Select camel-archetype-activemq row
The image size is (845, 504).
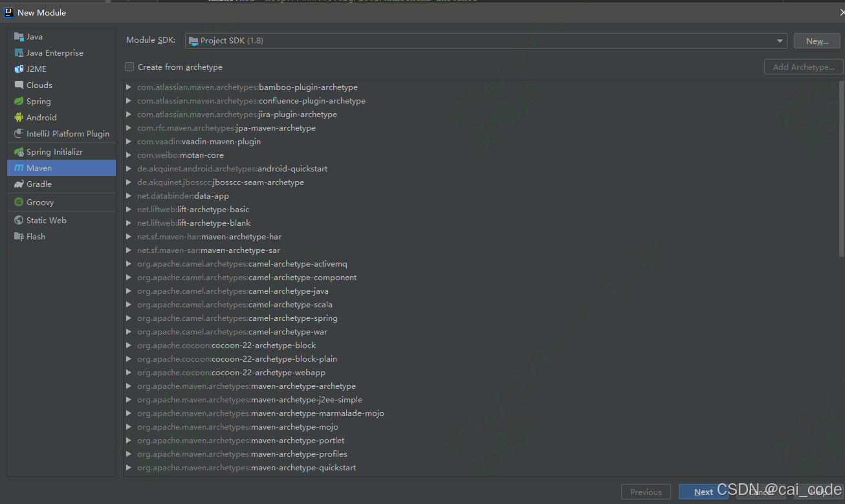click(x=481, y=264)
